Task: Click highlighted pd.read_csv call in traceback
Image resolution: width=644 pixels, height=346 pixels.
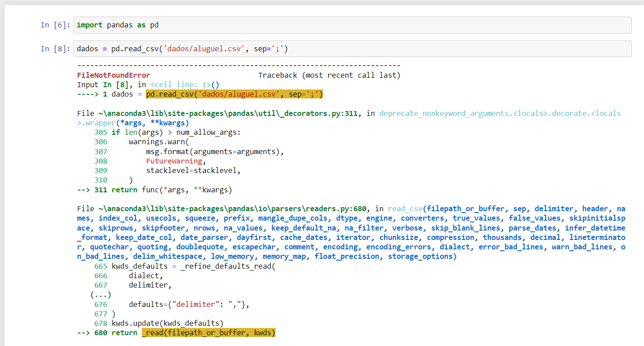Action: click(235, 94)
